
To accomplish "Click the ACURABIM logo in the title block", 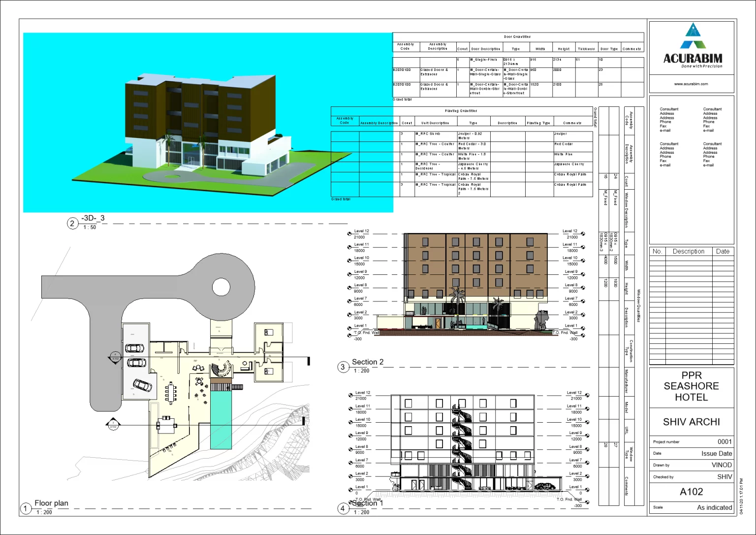I will tap(693, 45).
